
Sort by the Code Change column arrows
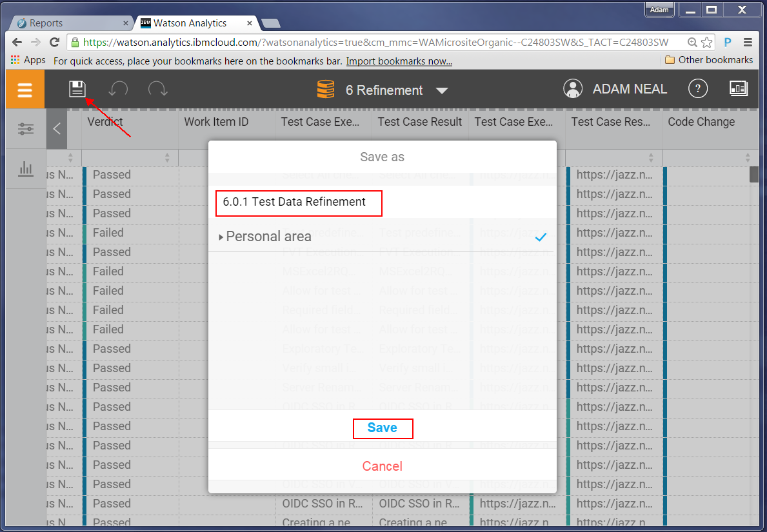pos(748,158)
